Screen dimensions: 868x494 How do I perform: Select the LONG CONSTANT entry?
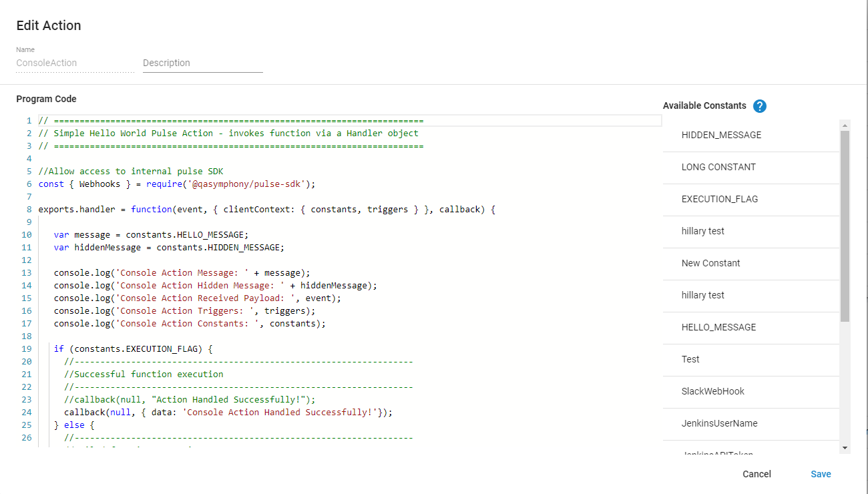point(718,167)
